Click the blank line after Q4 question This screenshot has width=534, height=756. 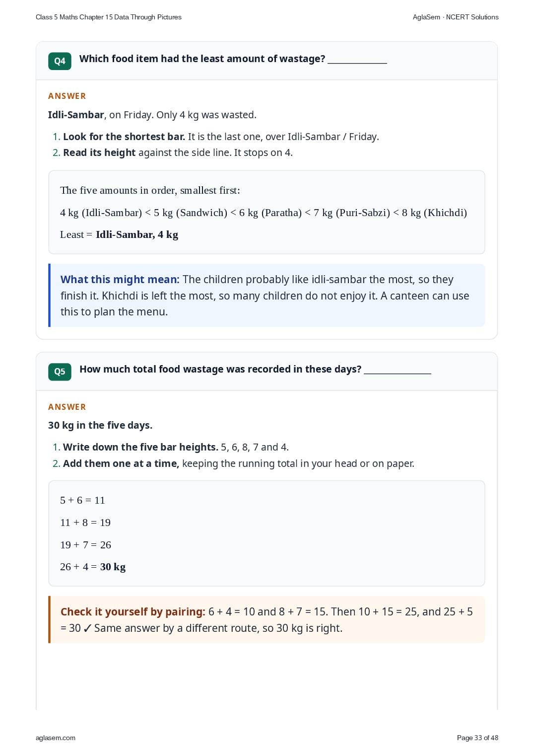pyautogui.click(x=357, y=60)
